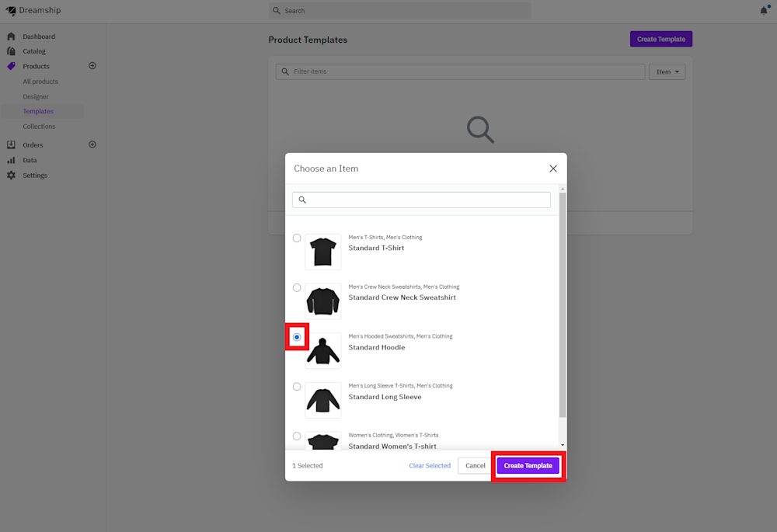
Task: Select the Standard T-Shirt radio button
Action: pos(297,238)
